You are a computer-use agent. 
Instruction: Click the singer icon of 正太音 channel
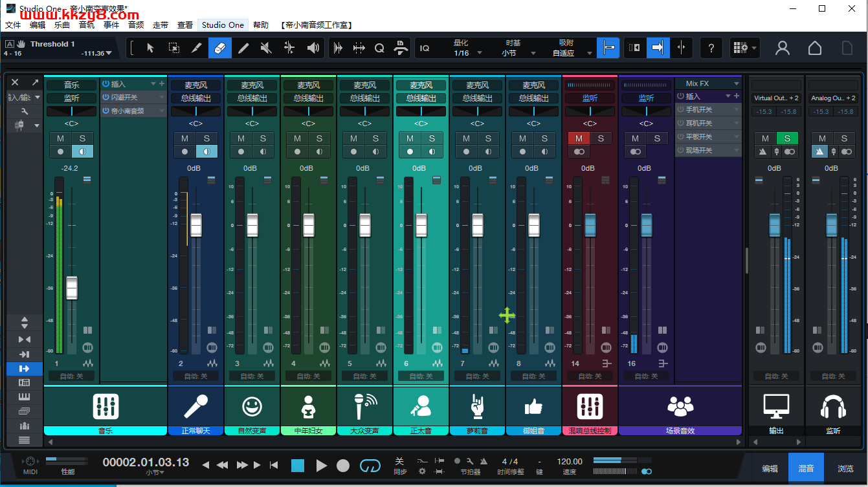[421, 406]
